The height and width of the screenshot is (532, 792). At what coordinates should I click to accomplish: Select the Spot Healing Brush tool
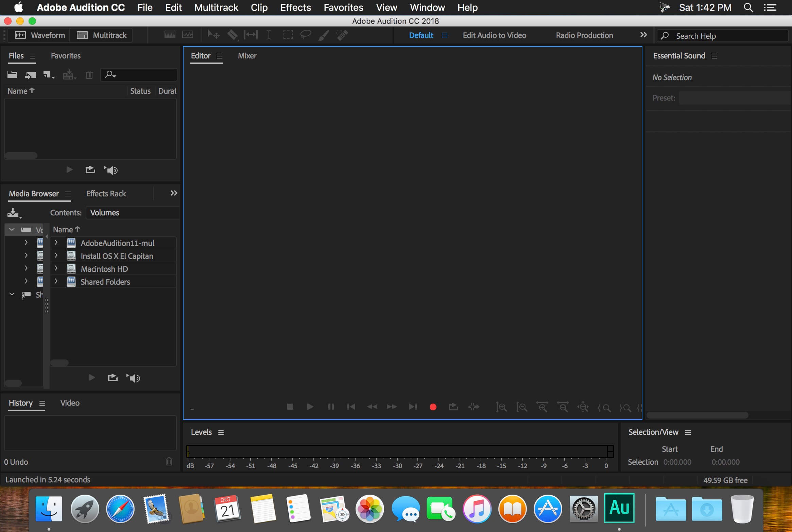coord(342,35)
